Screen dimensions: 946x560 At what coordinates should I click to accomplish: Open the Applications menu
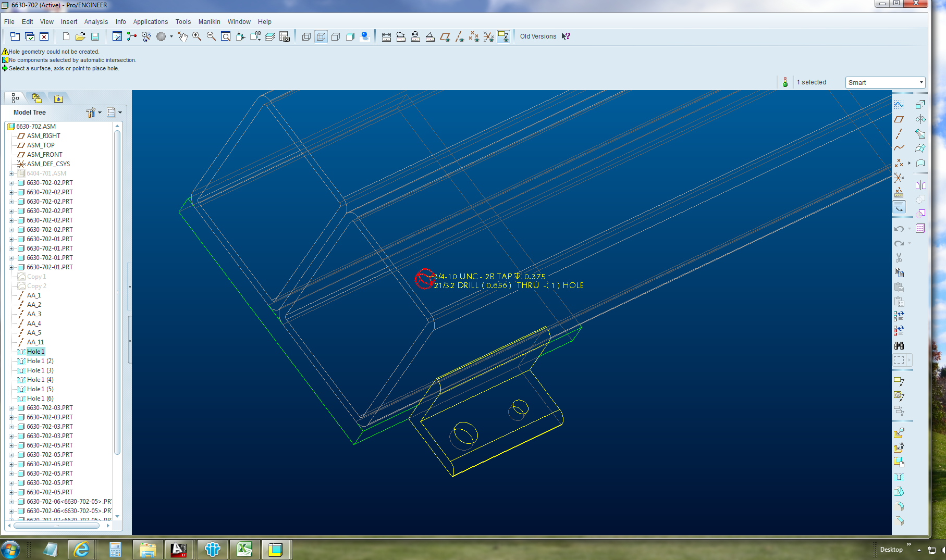pos(151,22)
